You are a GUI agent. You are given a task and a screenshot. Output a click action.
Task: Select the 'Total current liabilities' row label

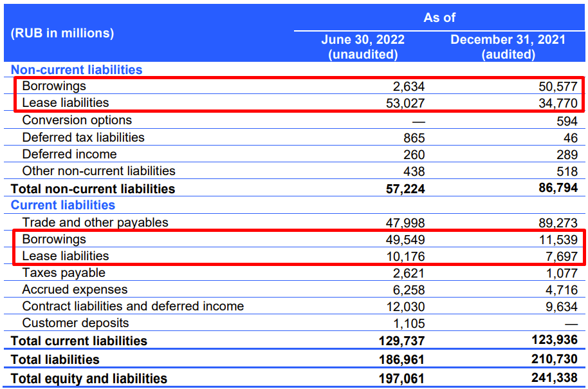point(78,341)
